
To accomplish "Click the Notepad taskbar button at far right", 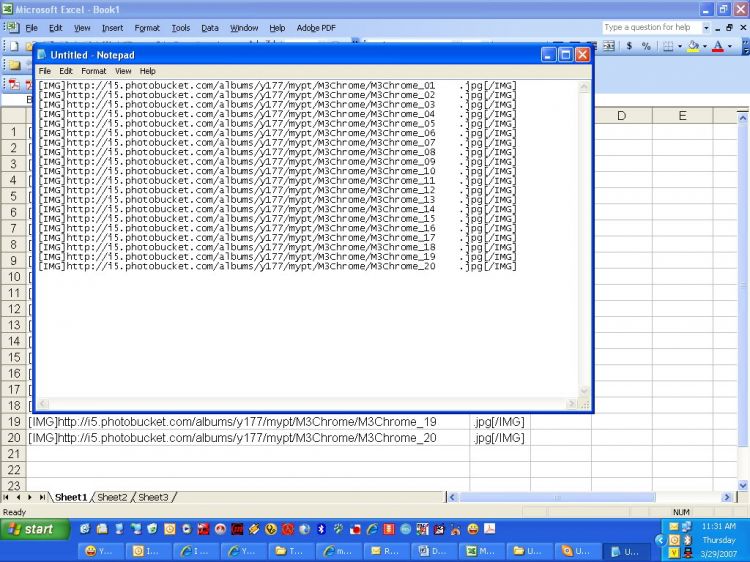I will 626,551.
